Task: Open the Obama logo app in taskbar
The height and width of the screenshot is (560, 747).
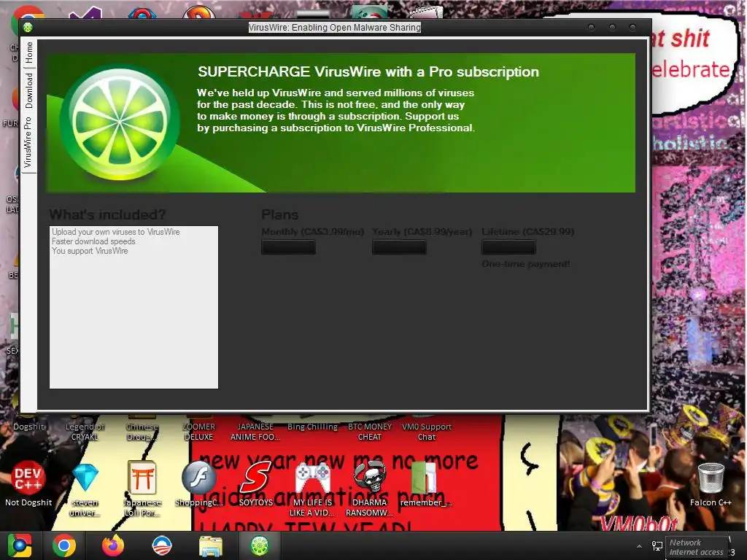Action: tap(161, 545)
